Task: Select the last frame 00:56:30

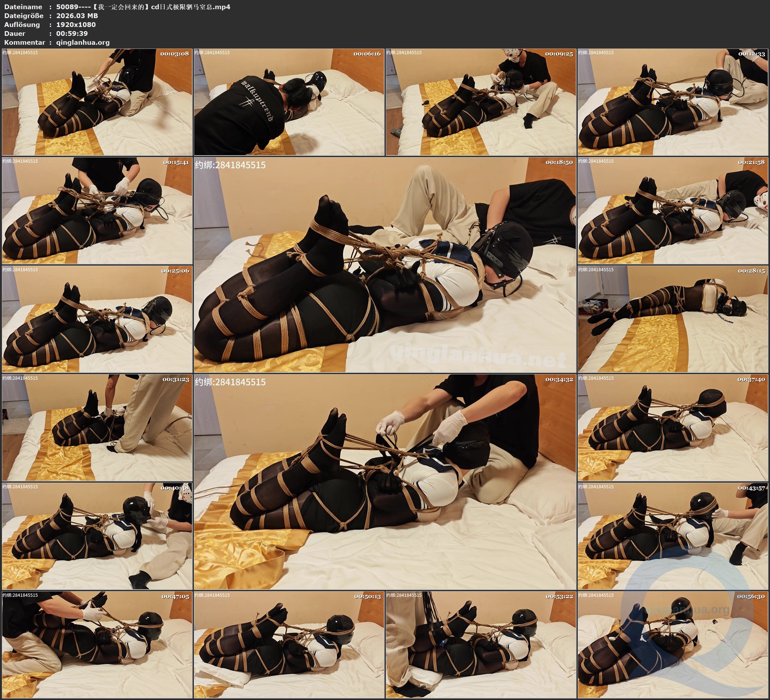Action: [x=673, y=644]
